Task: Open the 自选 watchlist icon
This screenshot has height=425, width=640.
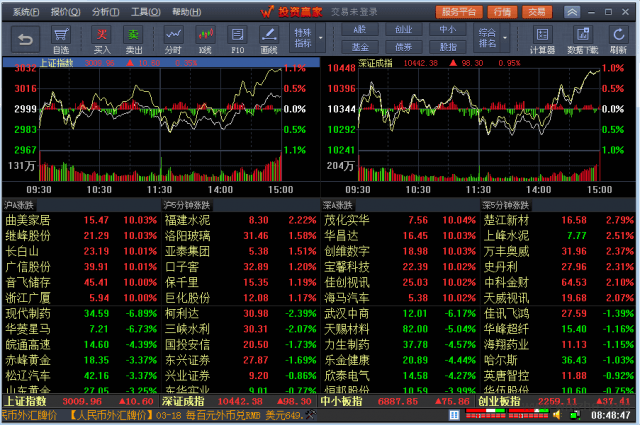Action: 61,40
